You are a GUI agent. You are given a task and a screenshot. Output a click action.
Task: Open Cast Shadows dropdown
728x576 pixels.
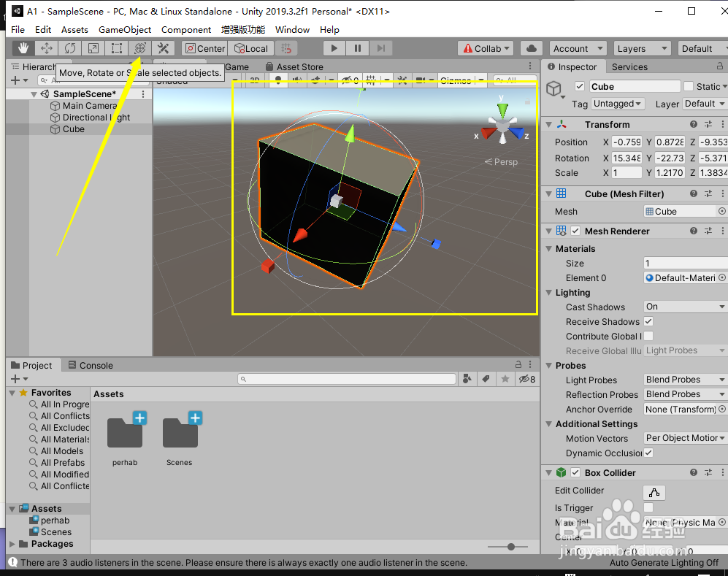click(x=686, y=307)
